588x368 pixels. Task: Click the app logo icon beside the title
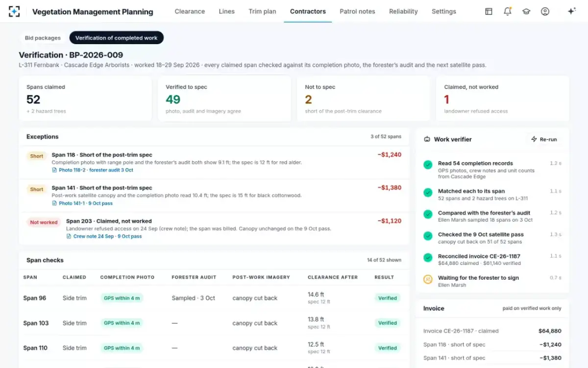point(14,11)
